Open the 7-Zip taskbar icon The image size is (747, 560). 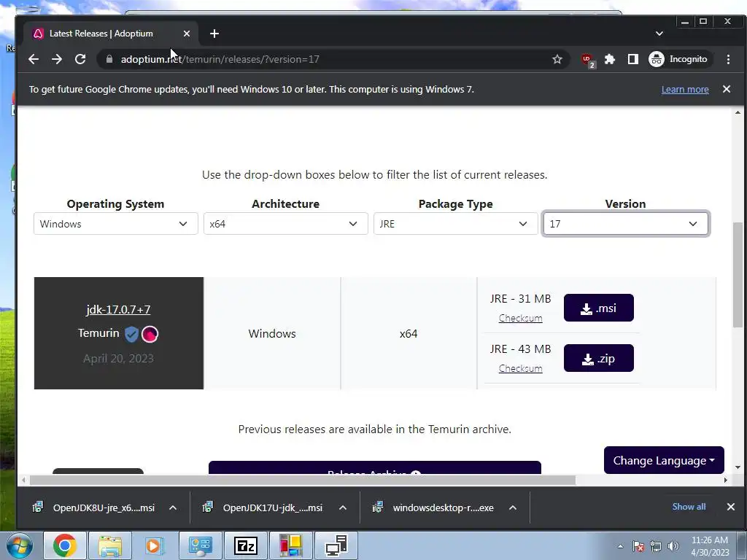(x=246, y=545)
